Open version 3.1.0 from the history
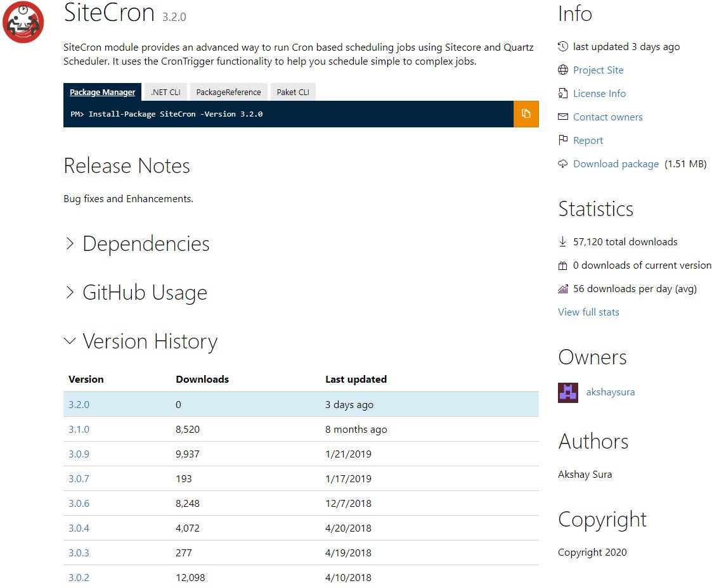The image size is (712, 588). point(79,430)
